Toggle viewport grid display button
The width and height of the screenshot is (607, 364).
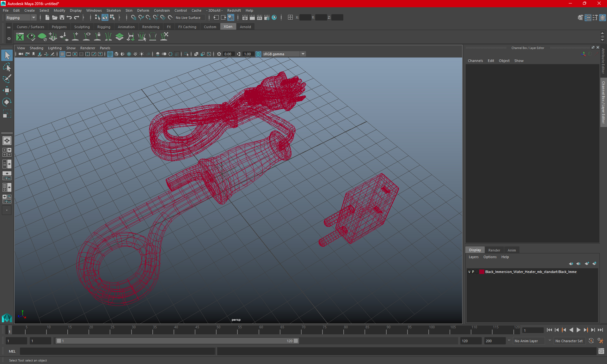(62, 54)
